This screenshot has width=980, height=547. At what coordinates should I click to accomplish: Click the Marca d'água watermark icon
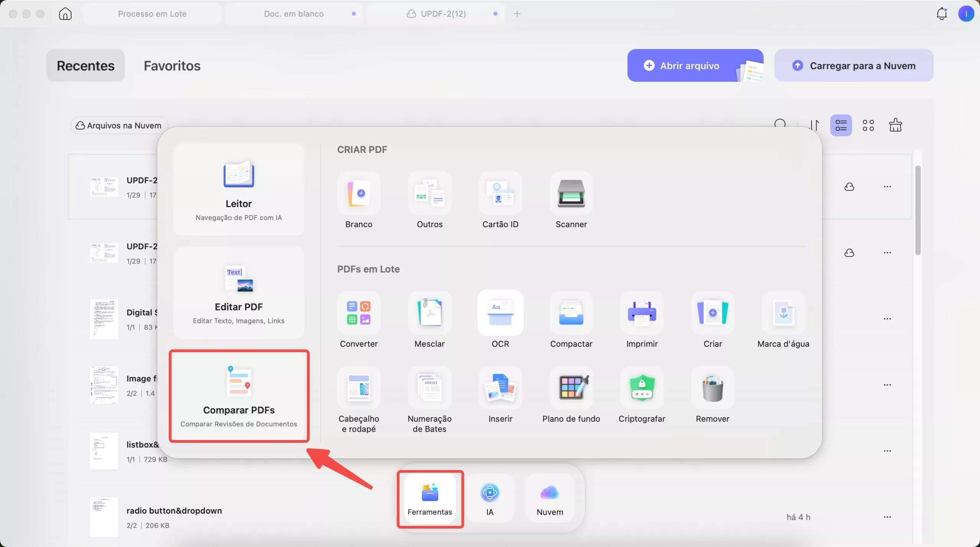tap(783, 313)
